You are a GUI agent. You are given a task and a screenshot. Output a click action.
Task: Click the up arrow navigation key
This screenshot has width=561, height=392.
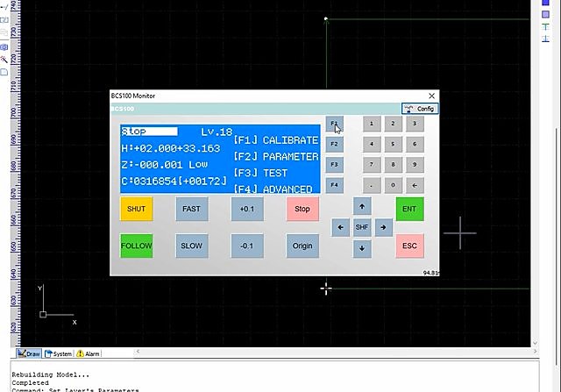[362, 206]
